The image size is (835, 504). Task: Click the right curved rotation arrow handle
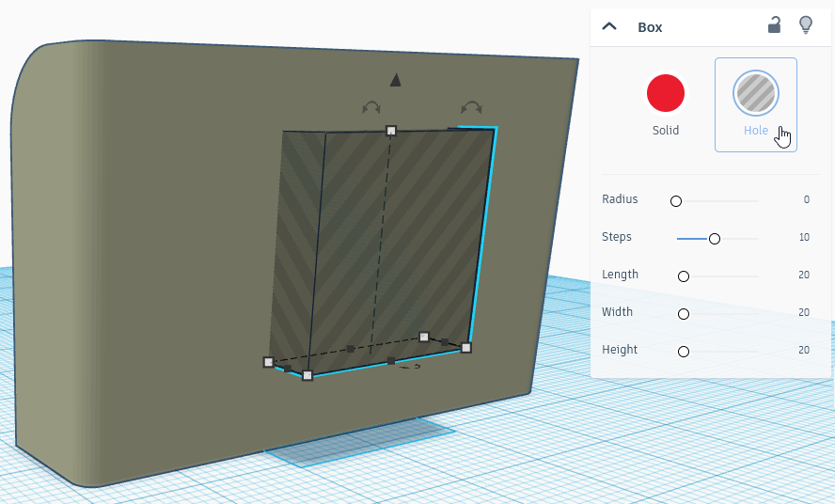click(472, 107)
